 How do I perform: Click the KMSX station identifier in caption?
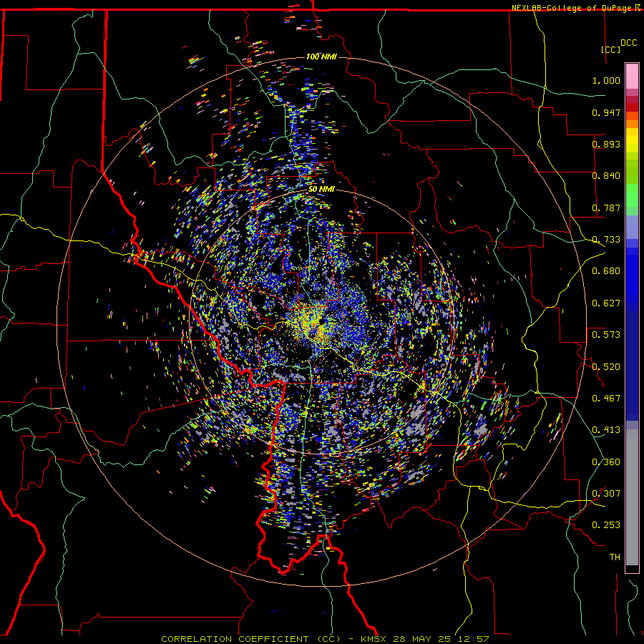374,639
